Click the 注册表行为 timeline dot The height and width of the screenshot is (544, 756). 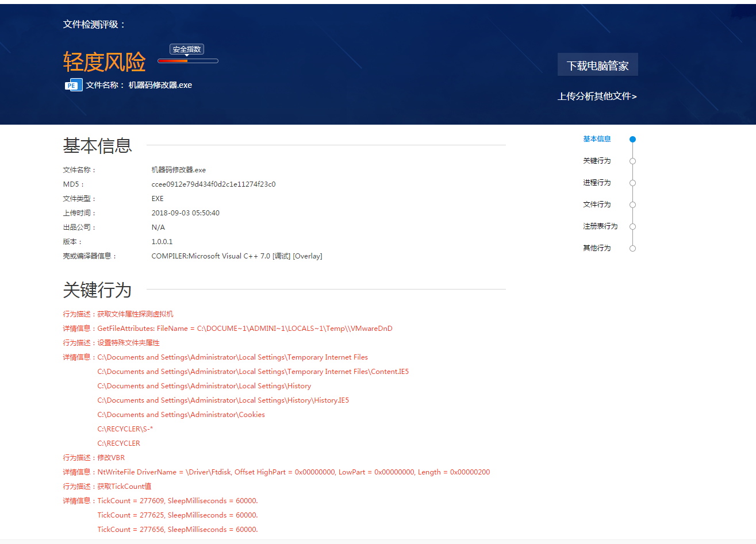click(x=632, y=226)
